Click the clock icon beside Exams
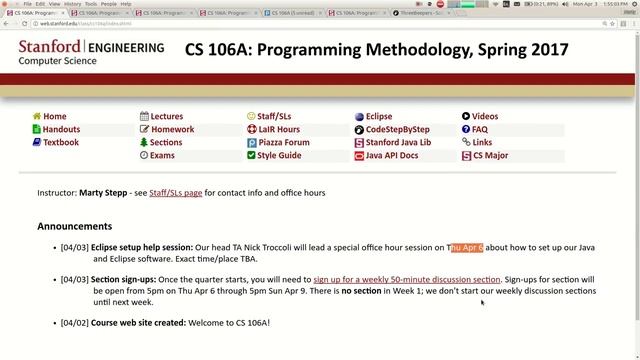Screen dimensions: 640x360 pyautogui.click(x=144, y=155)
